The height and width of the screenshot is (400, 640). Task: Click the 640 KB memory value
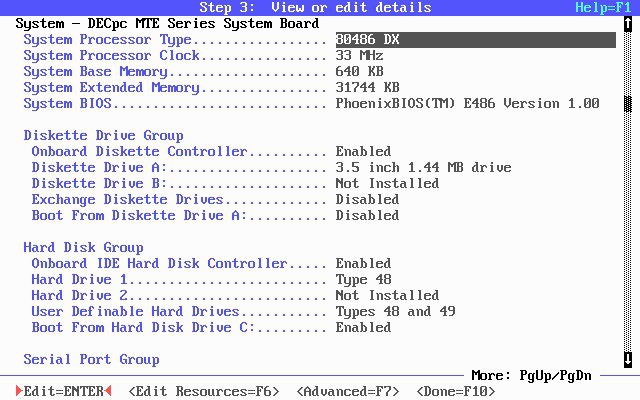pyautogui.click(x=359, y=71)
